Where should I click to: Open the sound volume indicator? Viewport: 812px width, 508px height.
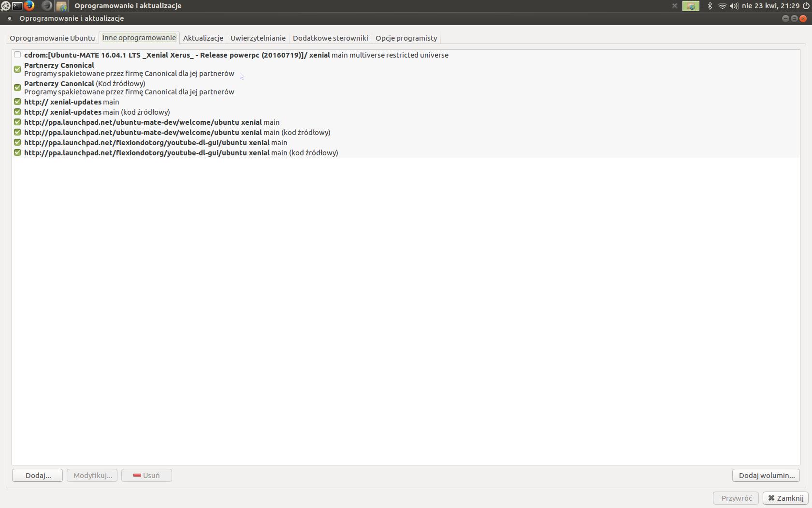click(734, 6)
